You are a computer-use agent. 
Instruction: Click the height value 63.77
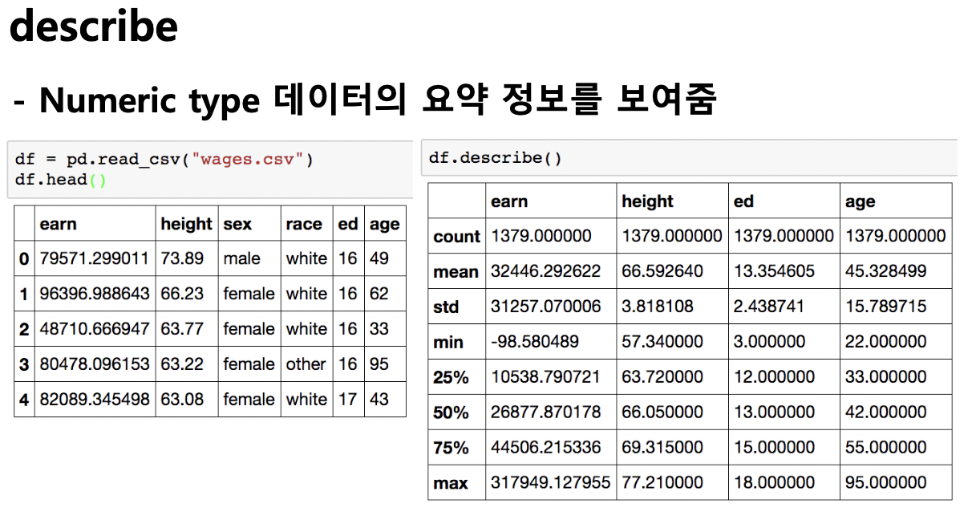click(x=182, y=329)
